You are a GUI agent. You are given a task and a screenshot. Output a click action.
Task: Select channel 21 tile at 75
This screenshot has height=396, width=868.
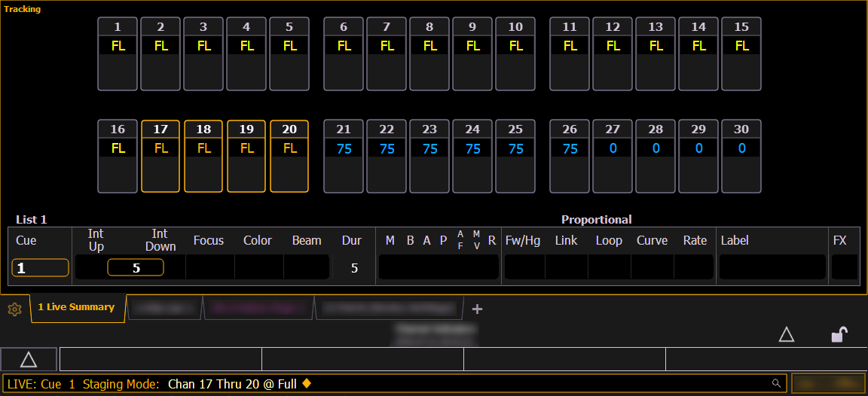[x=344, y=156]
